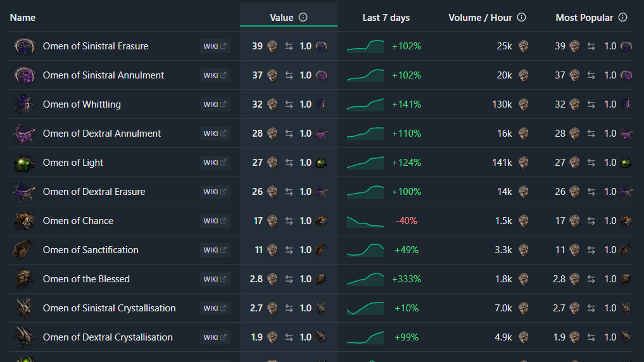Click the 7.0k volume for Sinistral Crystallisation

[x=503, y=308]
